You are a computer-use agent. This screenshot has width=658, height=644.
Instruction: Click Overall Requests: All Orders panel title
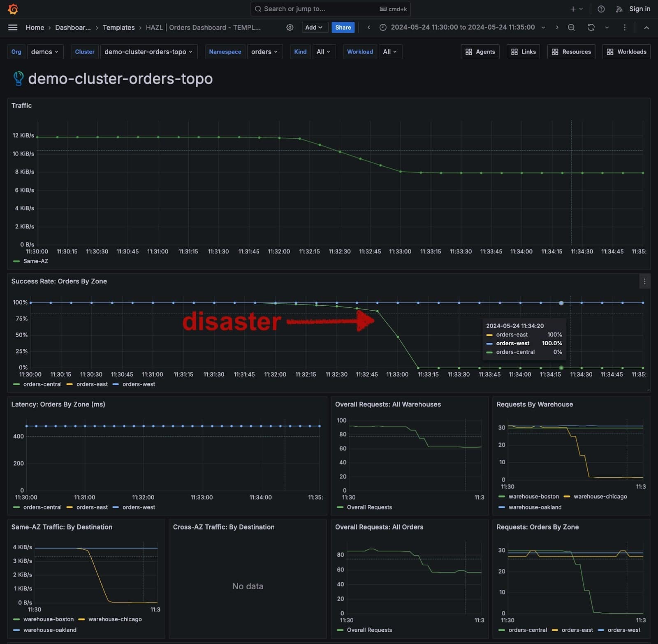(x=379, y=527)
